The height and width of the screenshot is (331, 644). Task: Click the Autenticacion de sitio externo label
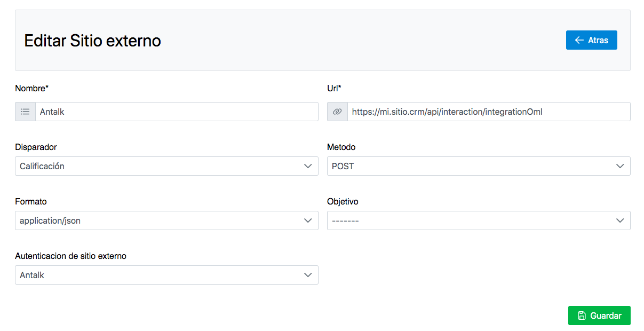tap(70, 256)
